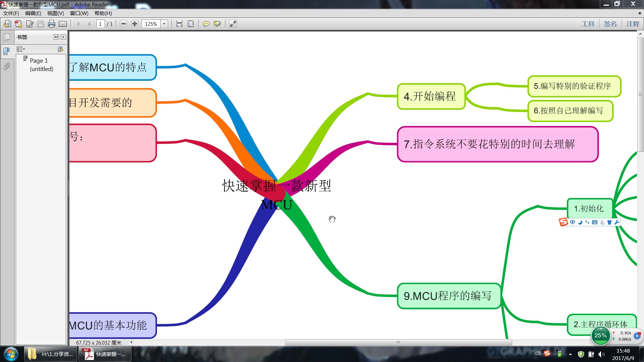The width and height of the screenshot is (644, 362).
Task: Click the zoom in plus button
Action: point(135,24)
